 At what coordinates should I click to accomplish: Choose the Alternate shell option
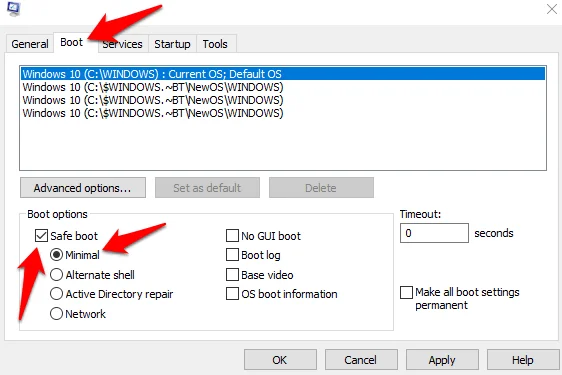56,275
